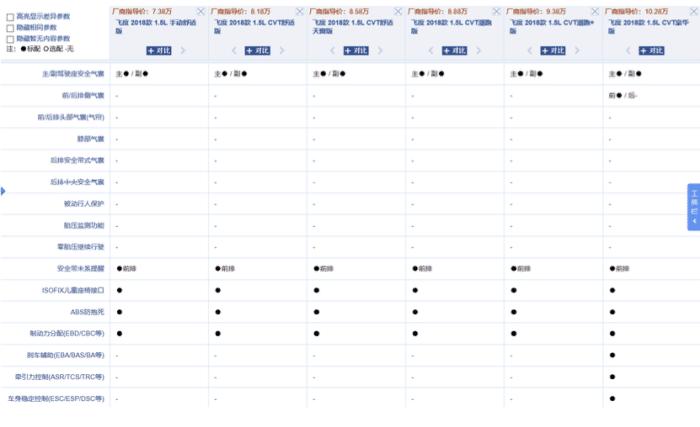
Task: Open the blue side tab at right edge
Action: pos(693,208)
